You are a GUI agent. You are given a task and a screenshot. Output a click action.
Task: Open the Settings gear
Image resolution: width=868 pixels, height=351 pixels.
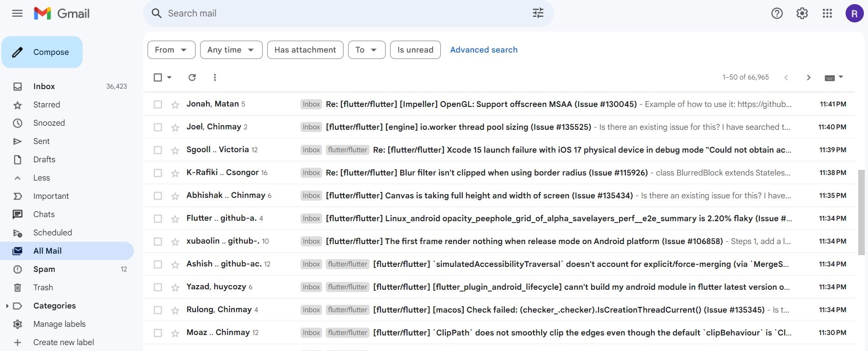pyautogui.click(x=802, y=13)
